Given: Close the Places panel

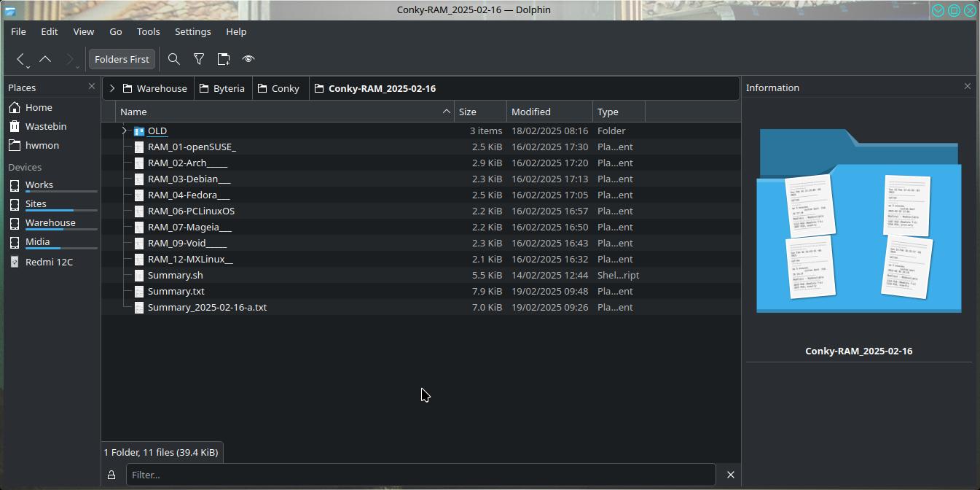Looking at the screenshot, I should pyautogui.click(x=91, y=87).
